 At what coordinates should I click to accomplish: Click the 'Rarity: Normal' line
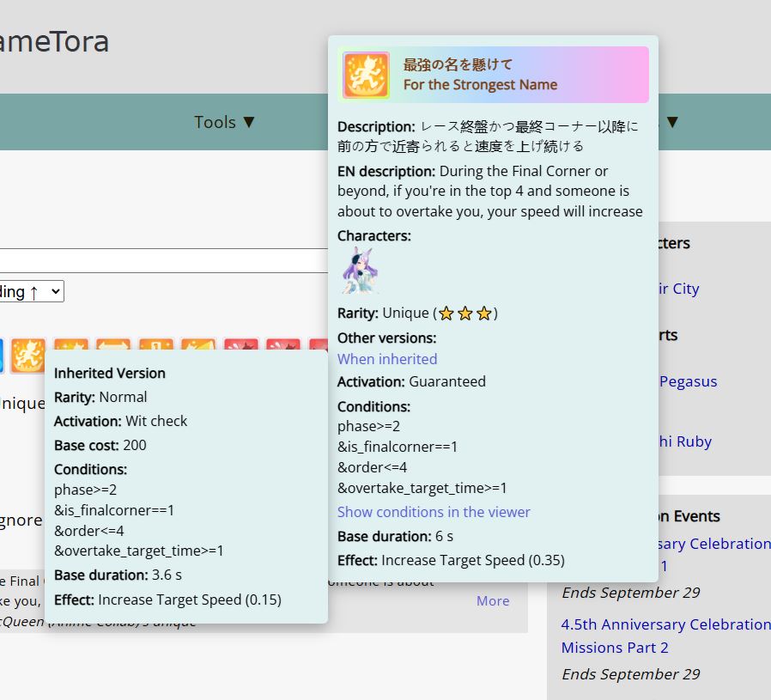(x=100, y=397)
